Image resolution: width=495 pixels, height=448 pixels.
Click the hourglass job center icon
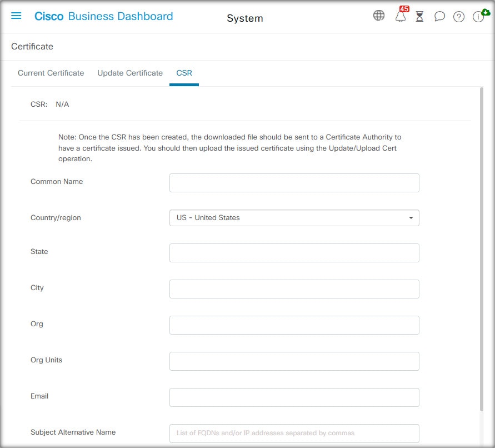pyautogui.click(x=419, y=16)
